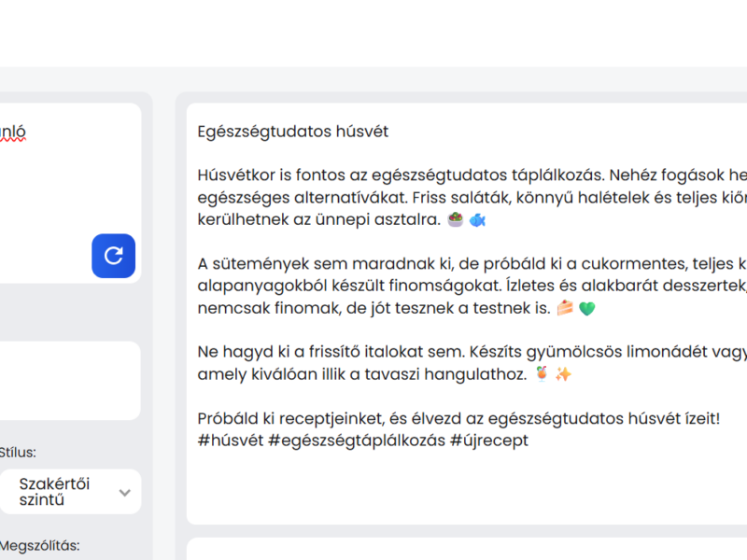The width and height of the screenshot is (747, 560).
Task: Click the sparkles emoji in the drinks paragraph
Action: [564, 371]
